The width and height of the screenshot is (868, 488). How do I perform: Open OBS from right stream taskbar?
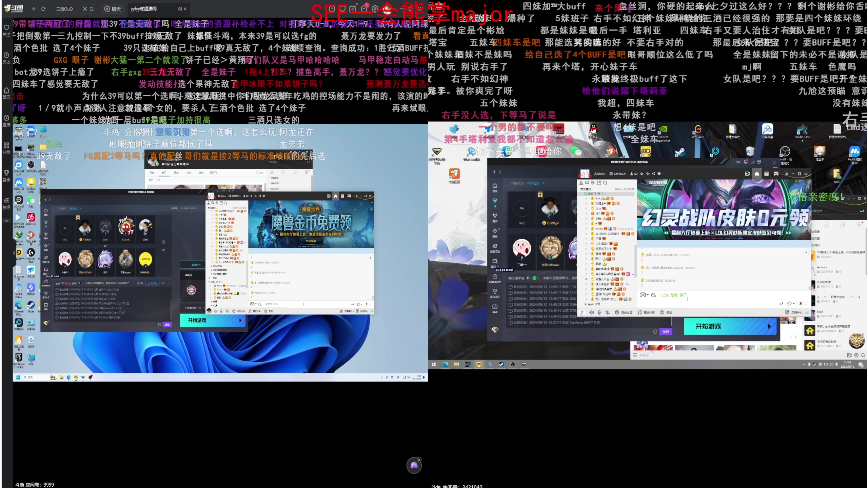513,364
